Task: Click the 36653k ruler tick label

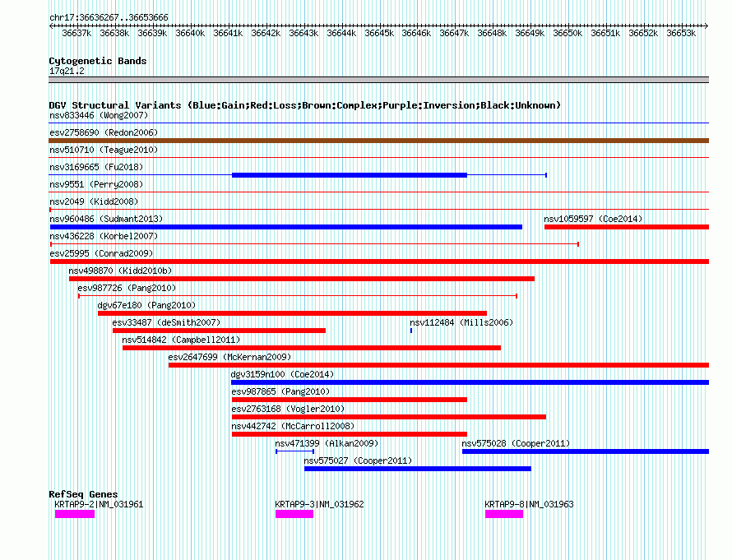Action: pyautogui.click(x=681, y=33)
